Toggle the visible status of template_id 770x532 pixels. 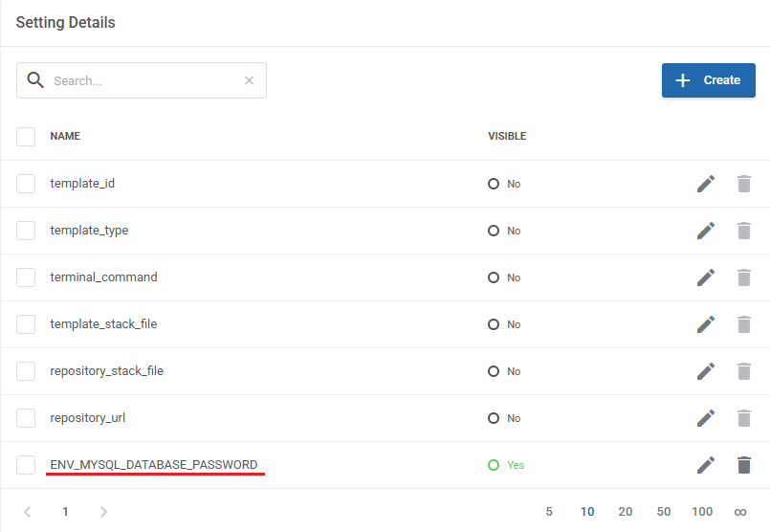[504, 184]
